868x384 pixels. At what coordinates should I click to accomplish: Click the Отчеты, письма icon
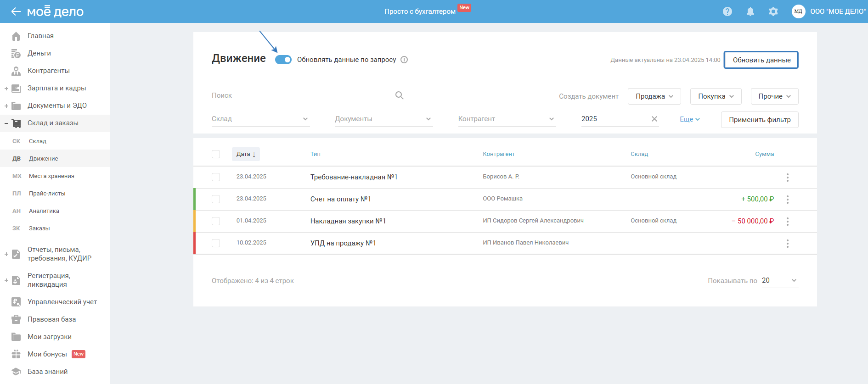(x=16, y=254)
